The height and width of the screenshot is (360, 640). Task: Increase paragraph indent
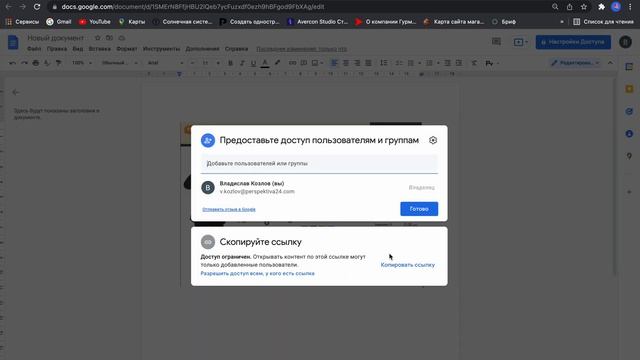tap(459, 63)
